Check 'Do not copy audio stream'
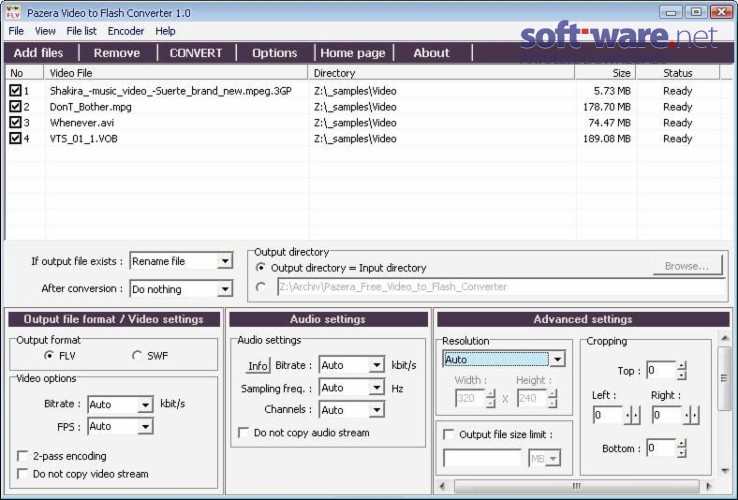 (244, 433)
